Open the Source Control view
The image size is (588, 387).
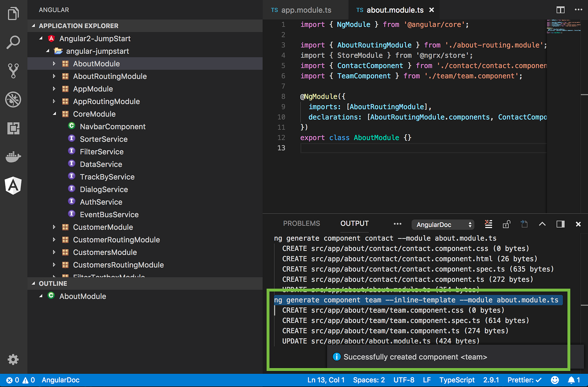tap(13, 71)
